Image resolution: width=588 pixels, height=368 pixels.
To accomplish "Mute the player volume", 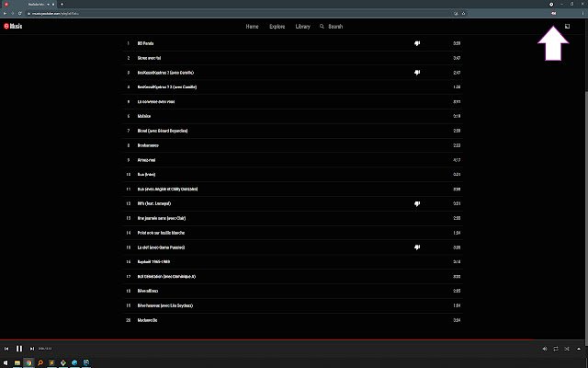I will click(x=545, y=349).
